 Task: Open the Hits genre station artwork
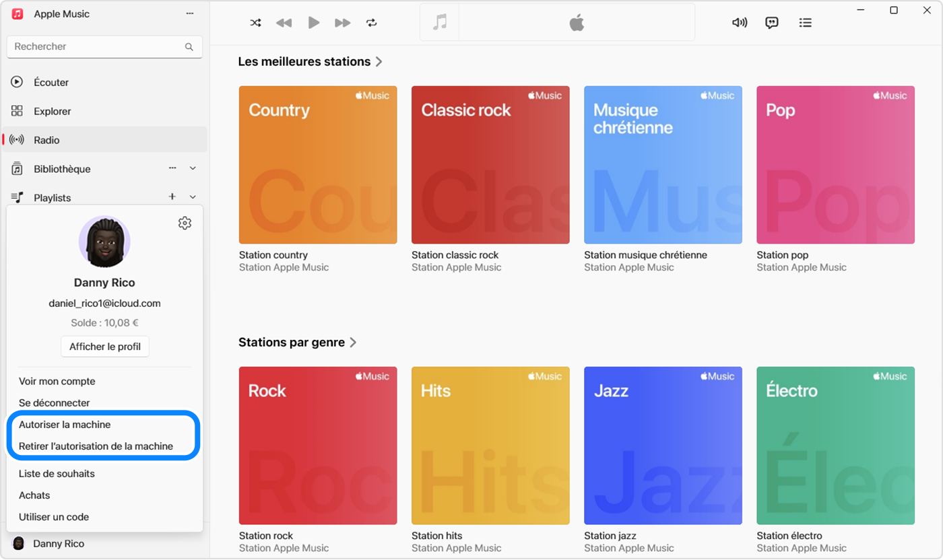490,446
